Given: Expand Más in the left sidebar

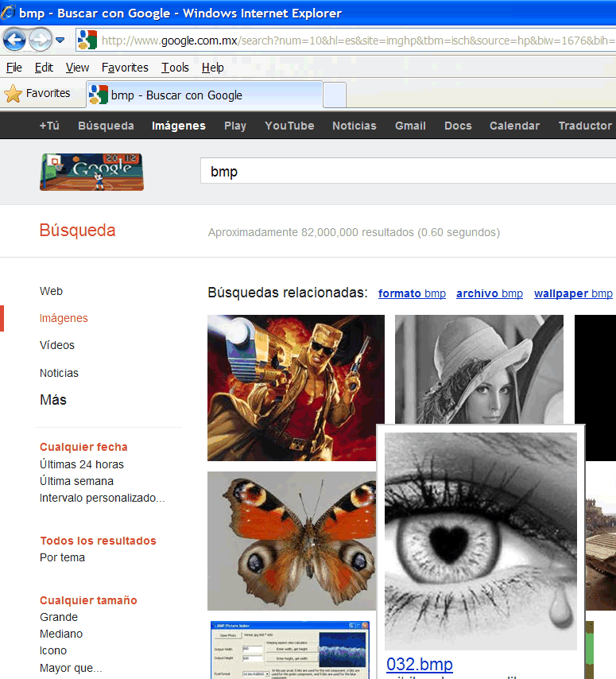Looking at the screenshot, I should pyautogui.click(x=53, y=400).
